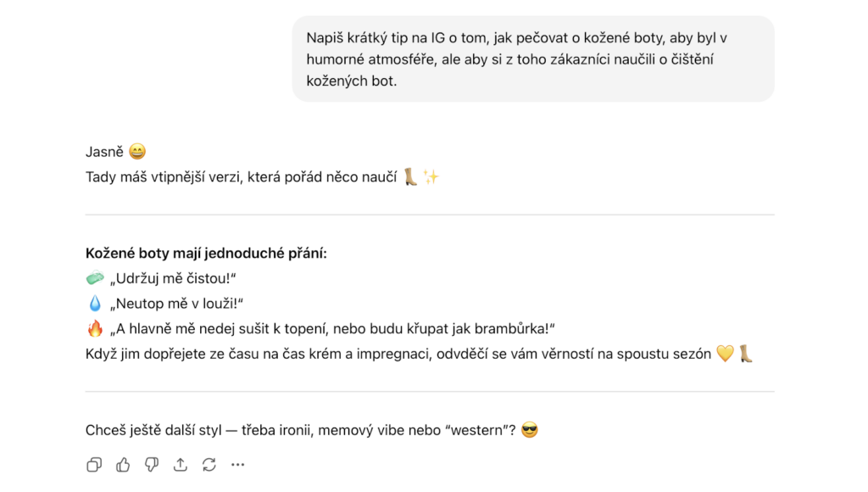Copy the assistant response
The width and height of the screenshot is (868, 492).
pyautogui.click(x=94, y=464)
